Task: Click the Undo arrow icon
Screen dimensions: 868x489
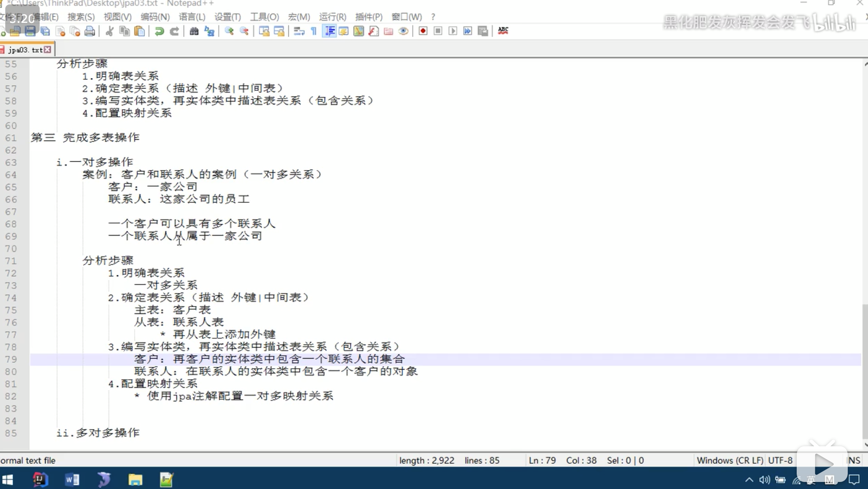Action: pos(159,31)
